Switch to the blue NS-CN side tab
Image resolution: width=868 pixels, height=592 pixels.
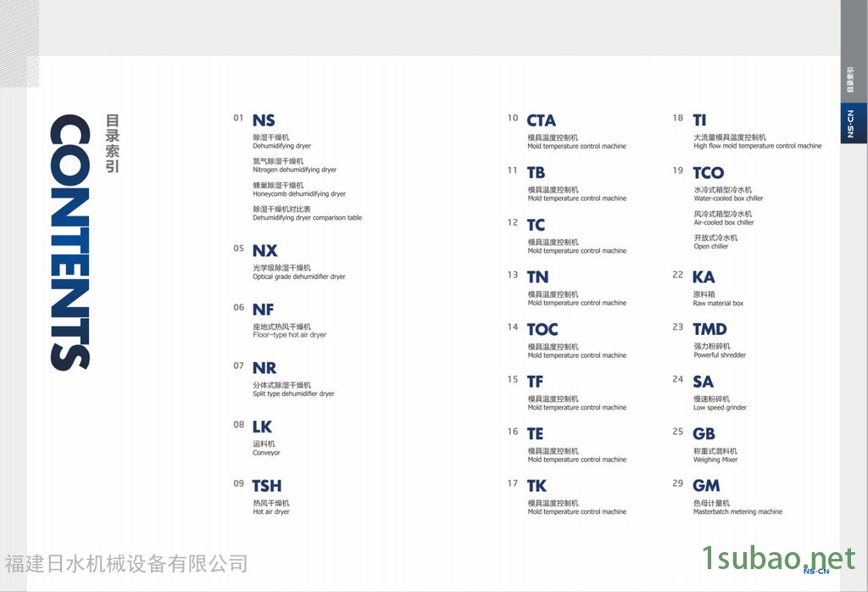(x=853, y=124)
